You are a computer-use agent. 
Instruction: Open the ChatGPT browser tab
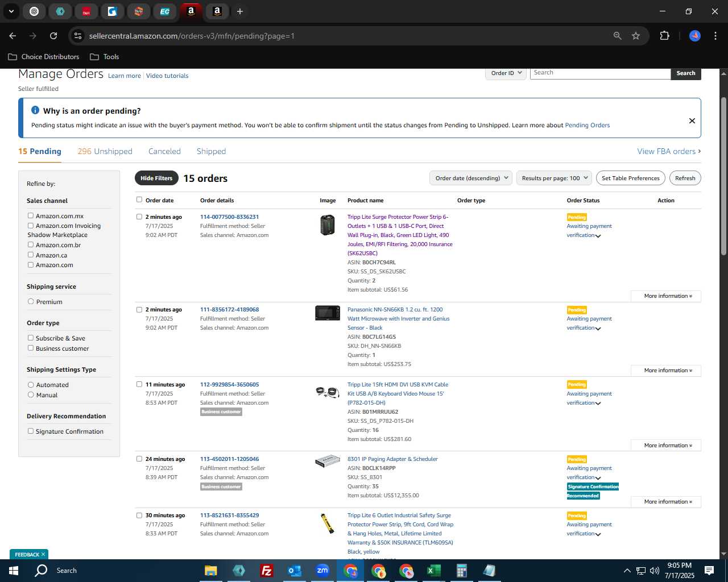pos(34,11)
